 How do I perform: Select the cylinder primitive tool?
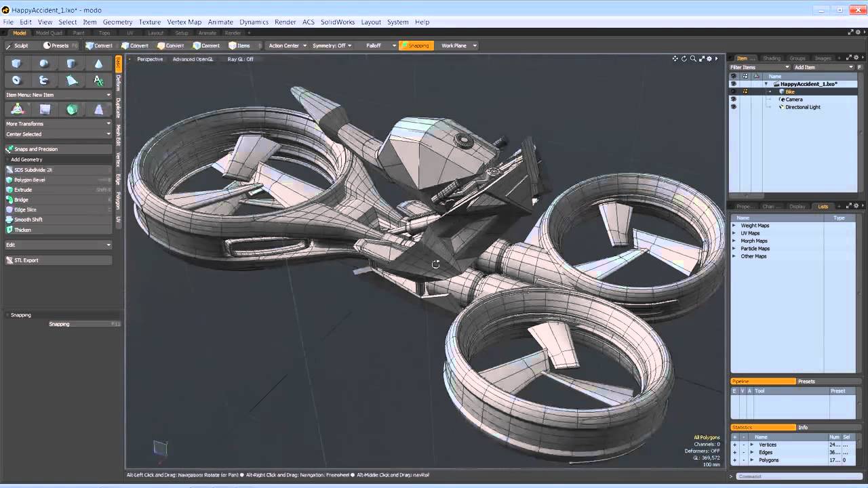(71, 63)
